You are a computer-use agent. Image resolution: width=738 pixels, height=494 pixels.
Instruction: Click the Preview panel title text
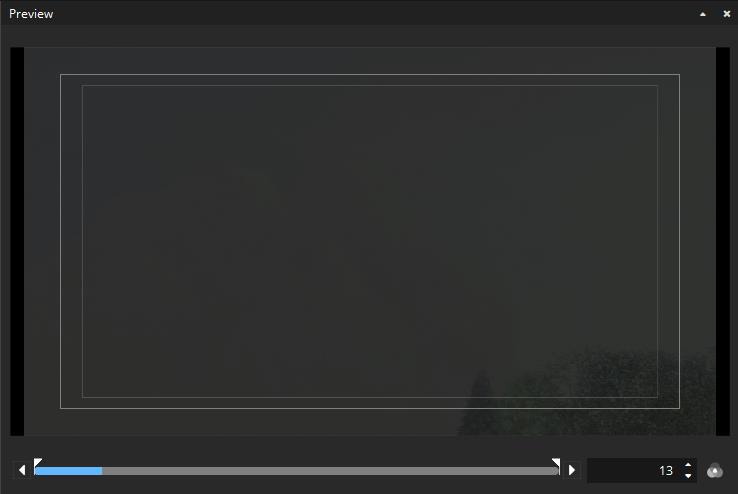coord(31,14)
